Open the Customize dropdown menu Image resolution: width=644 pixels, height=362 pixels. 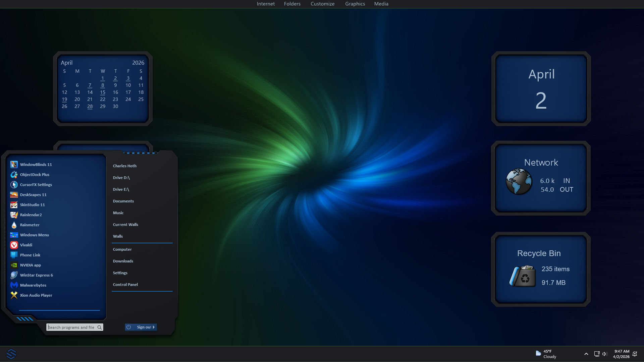(x=322, y=4)
